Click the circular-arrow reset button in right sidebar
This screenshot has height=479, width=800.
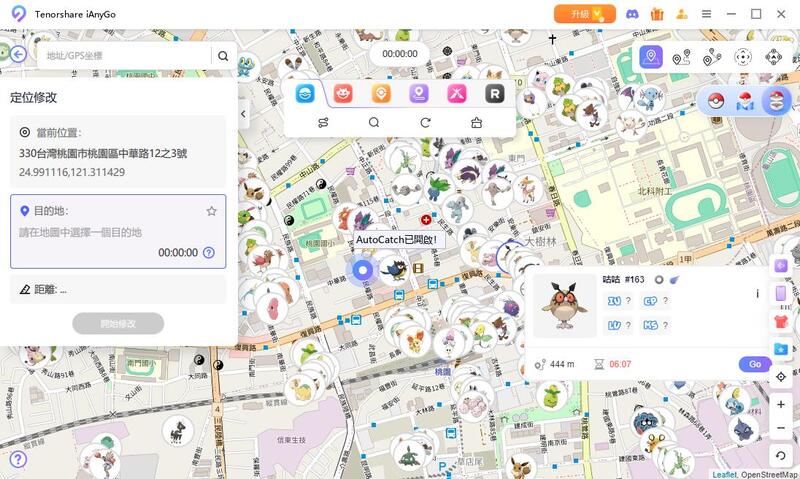click(781, 456)
